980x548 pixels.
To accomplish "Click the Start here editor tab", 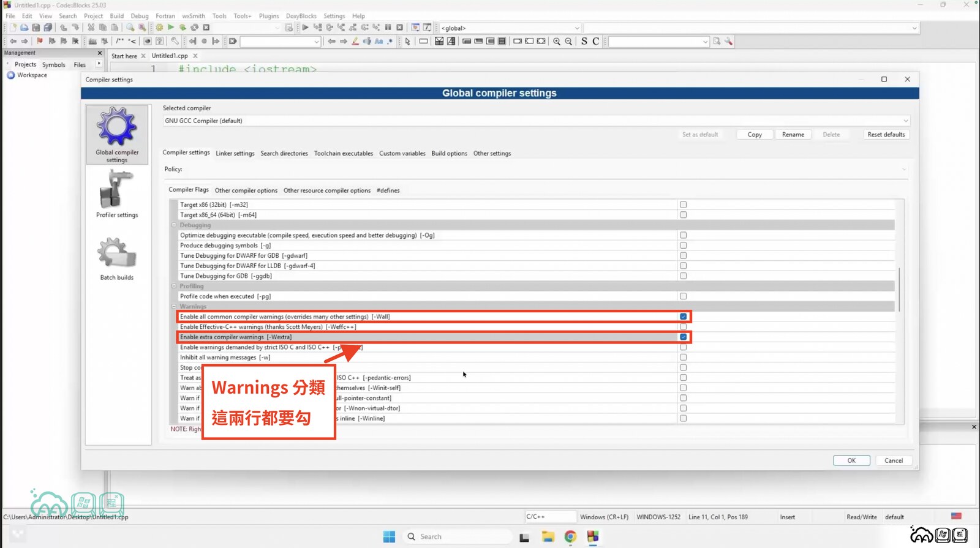I will pos(124,56).
